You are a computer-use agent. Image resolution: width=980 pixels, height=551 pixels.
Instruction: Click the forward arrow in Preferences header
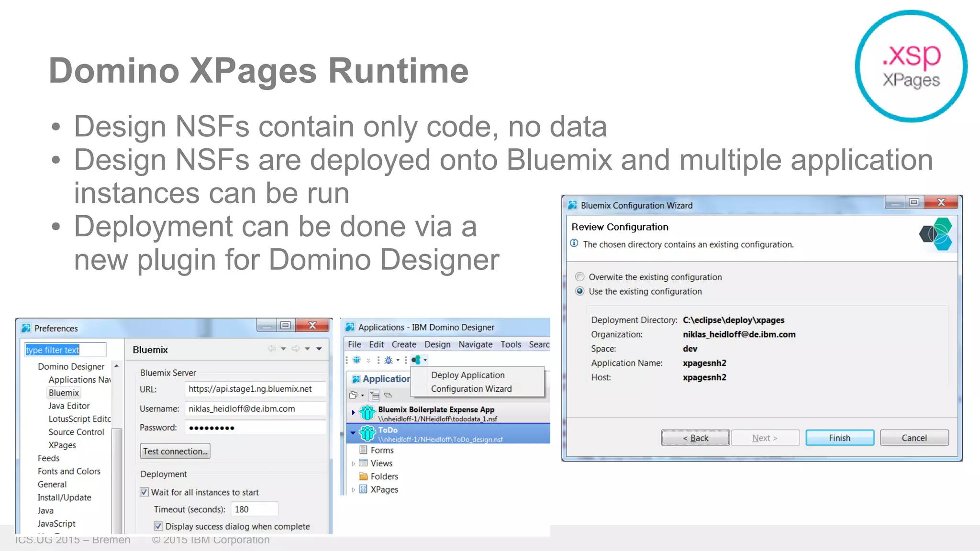tap(296, 349)
